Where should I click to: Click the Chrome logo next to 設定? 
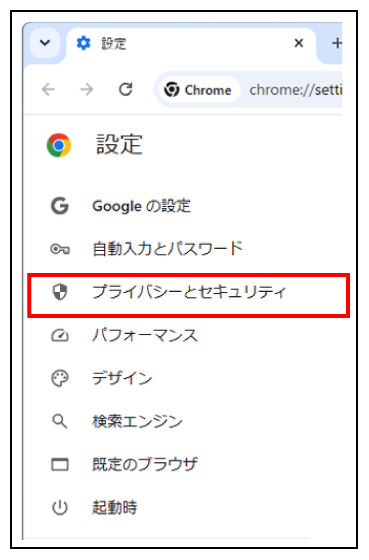(x=59, y=145)
